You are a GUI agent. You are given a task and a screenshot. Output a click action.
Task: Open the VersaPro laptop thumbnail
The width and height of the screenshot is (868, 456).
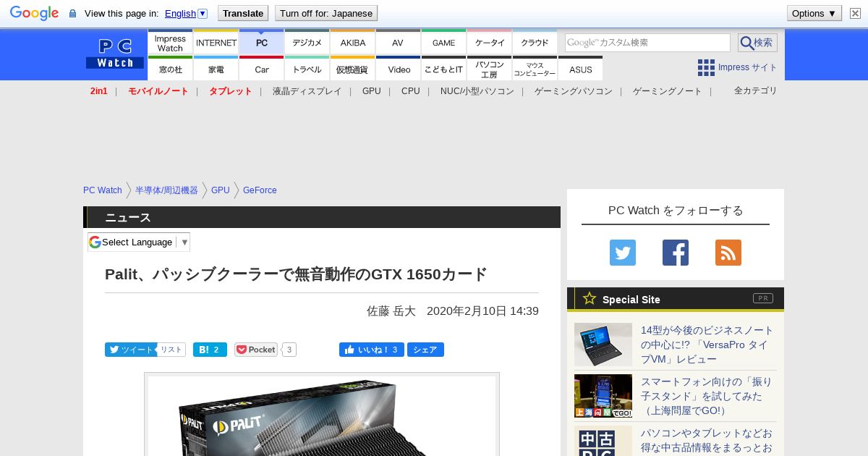[x=603, y=345]
